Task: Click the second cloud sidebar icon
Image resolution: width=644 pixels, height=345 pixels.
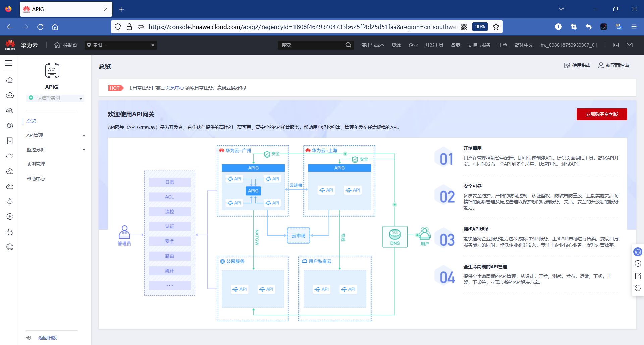Action: (10, 95)
